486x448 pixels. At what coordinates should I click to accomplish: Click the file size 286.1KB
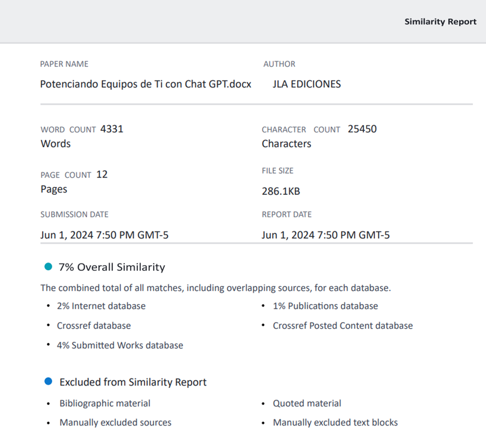coord(281,191)
